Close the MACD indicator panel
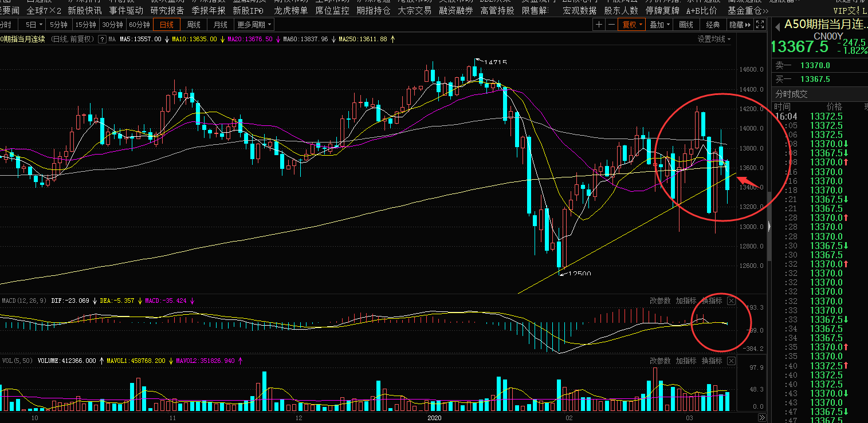 click(731, 301)
